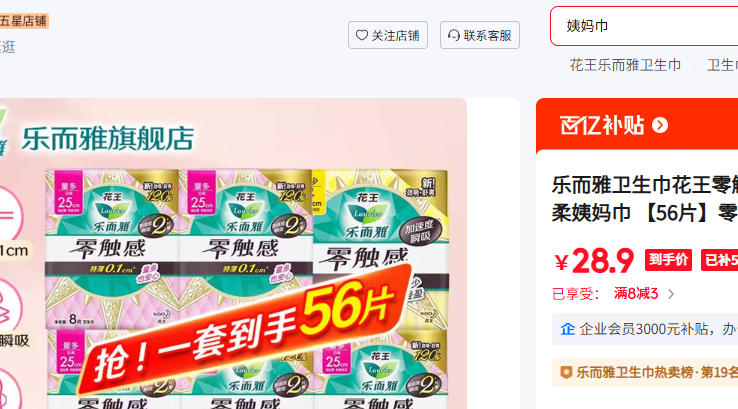Click the 联系客服 contact support button
This screenshot has height=409, width=738.
coord(480,35)
